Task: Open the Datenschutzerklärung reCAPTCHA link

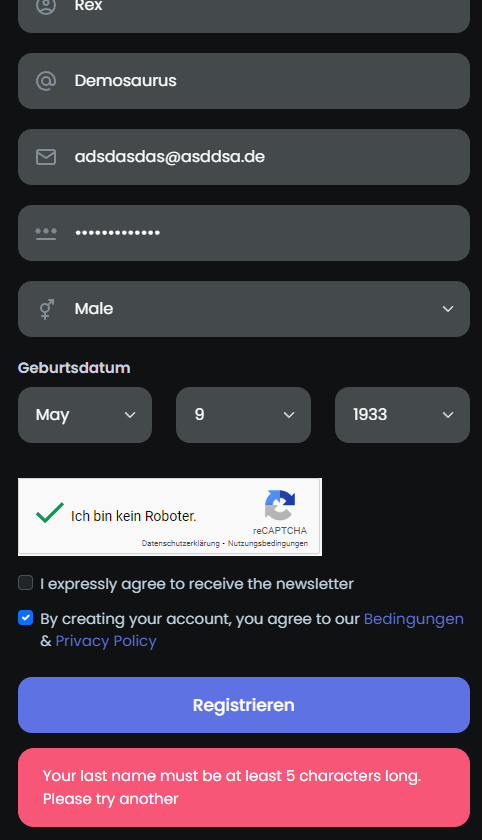Action: pyautogui.click(x=180, y=543)
